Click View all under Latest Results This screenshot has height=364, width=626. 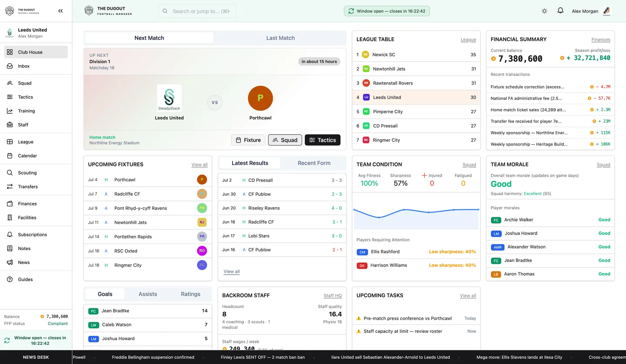pos(232,271)
